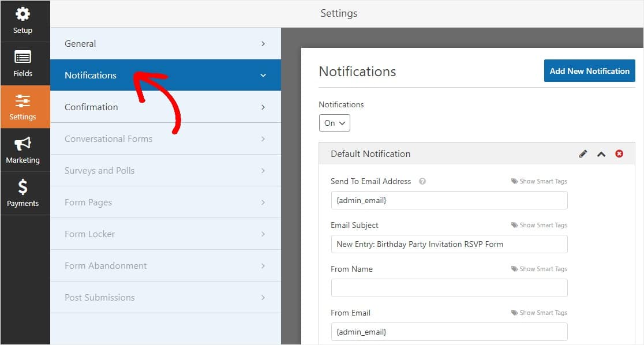Open the Notifications On dropdown
644x345 pixels.
click(x=334, y=123)
